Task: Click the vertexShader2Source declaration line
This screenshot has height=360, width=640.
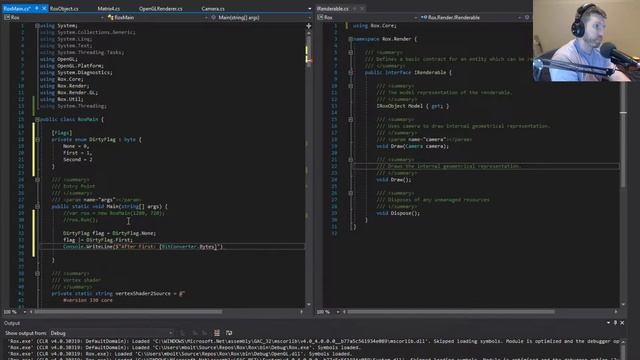Action: tap(118, 293)
